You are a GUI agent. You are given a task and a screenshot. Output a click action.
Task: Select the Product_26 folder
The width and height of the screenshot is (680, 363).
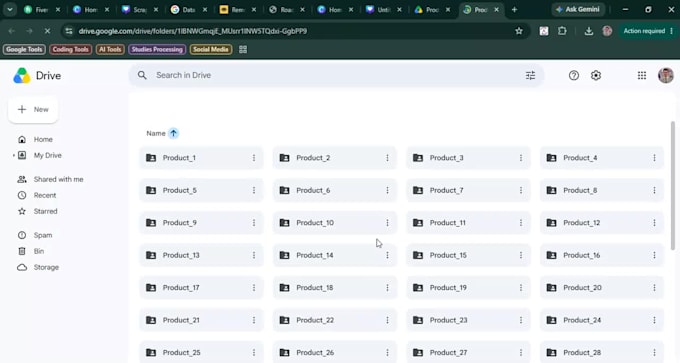click(x=335, y=352)
